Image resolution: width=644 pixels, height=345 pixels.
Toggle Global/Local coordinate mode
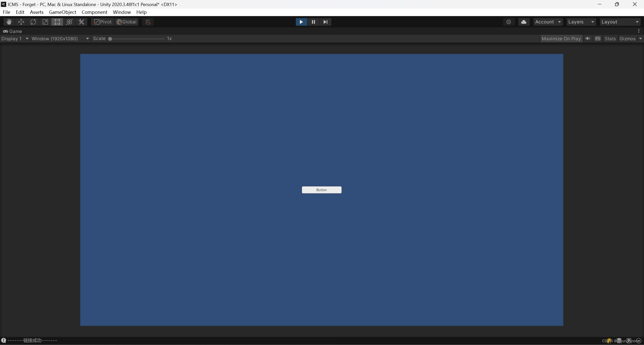[x=127, y=22]
